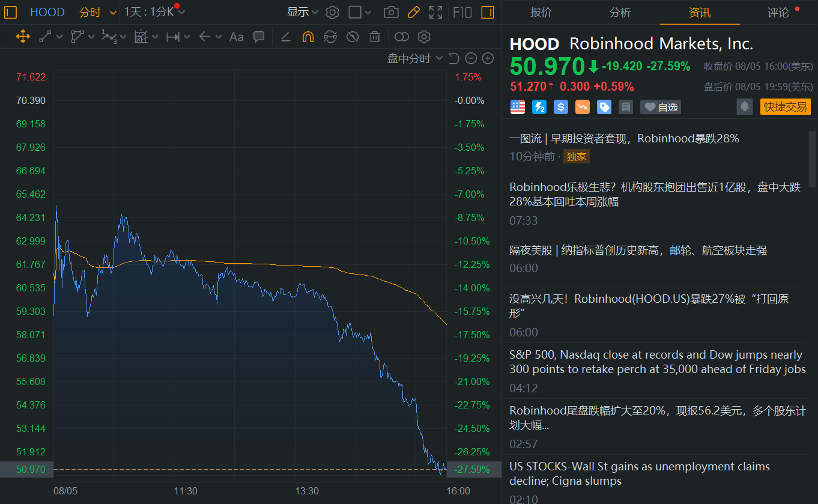Set a price alert with bell icon

(x=745, y=107)
